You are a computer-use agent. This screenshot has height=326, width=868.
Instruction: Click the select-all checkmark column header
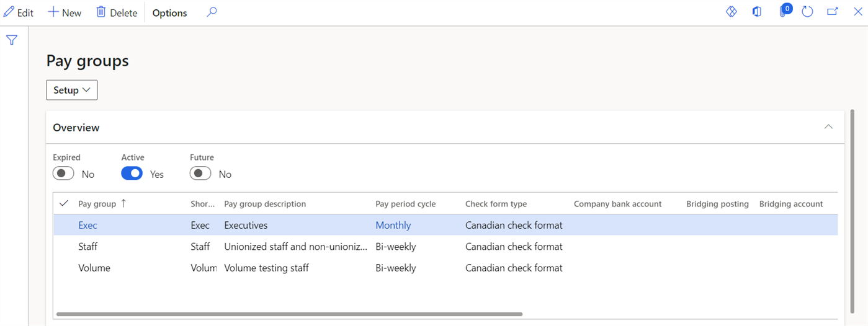pyautogui.click(x=63, y=203)
